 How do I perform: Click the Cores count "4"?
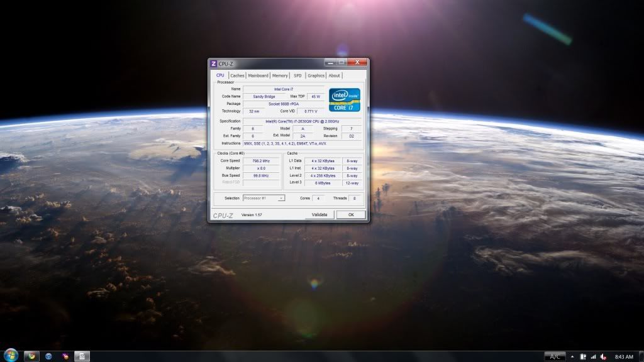(x=318, y=198)
